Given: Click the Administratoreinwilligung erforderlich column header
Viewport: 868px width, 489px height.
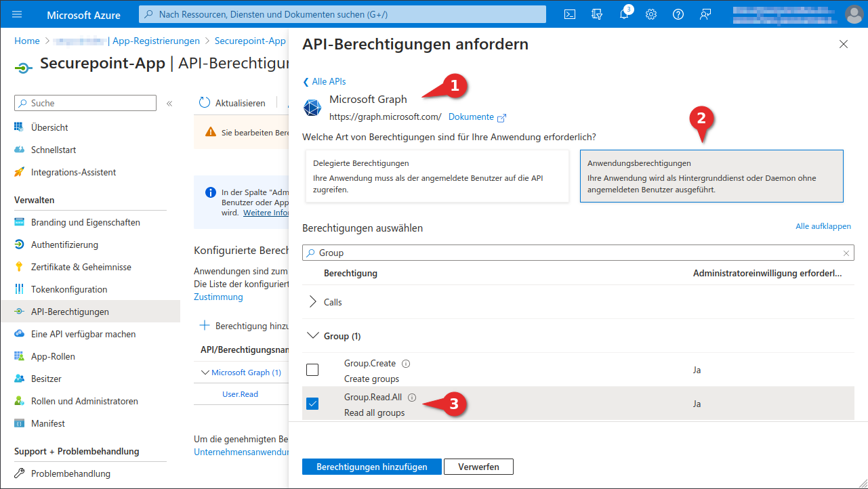Looking at the screenshot, I should 768,273.
